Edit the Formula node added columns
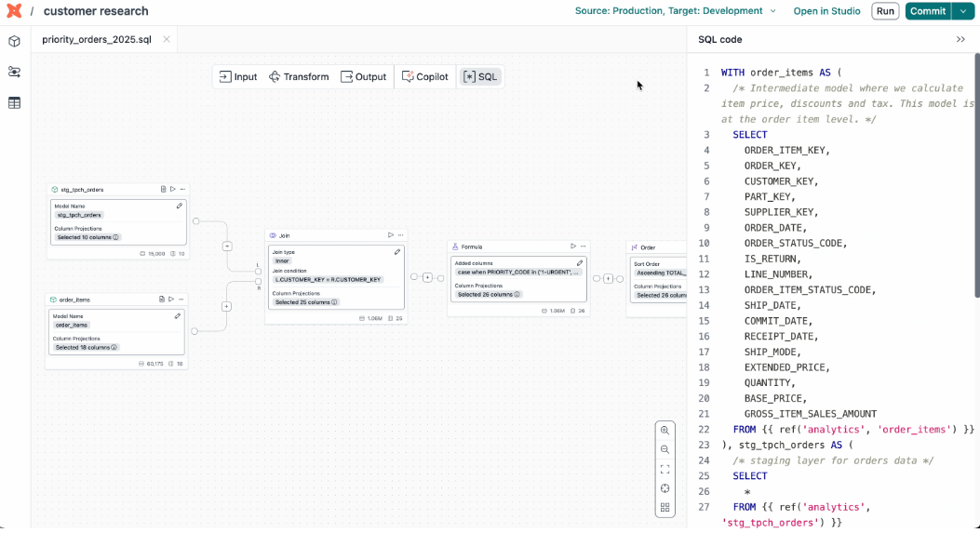 tap(580, 263)
